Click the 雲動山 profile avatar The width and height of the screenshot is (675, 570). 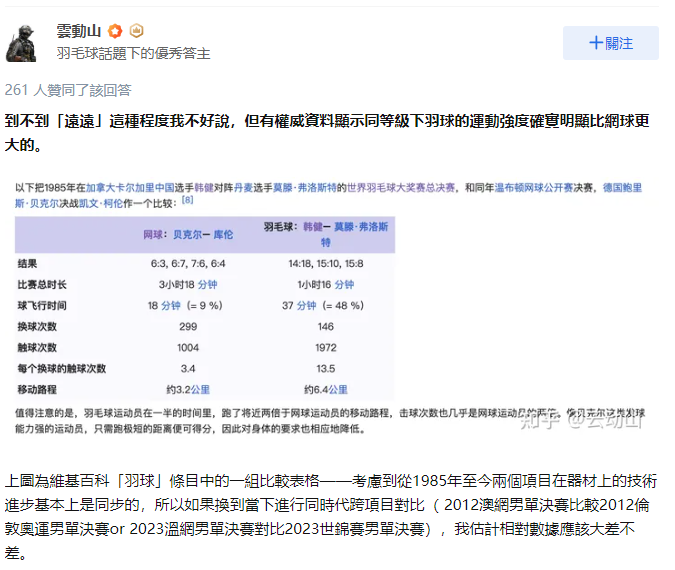(23, 42)
